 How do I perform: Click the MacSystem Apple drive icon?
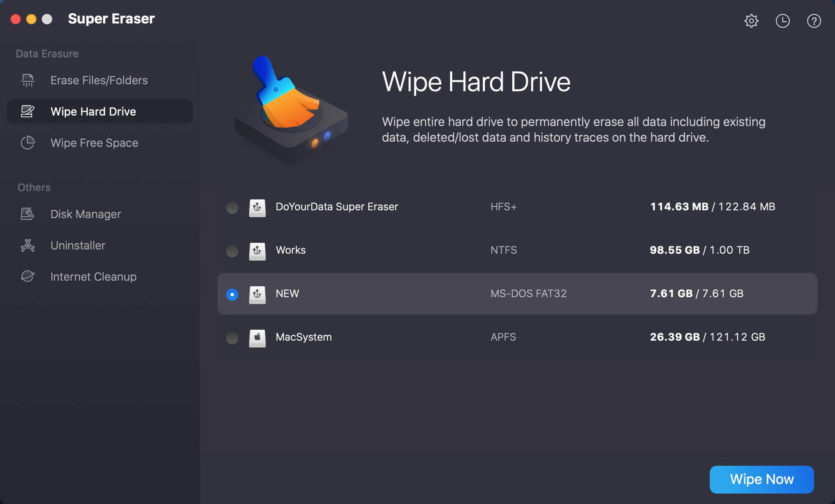tap(257, 338)
